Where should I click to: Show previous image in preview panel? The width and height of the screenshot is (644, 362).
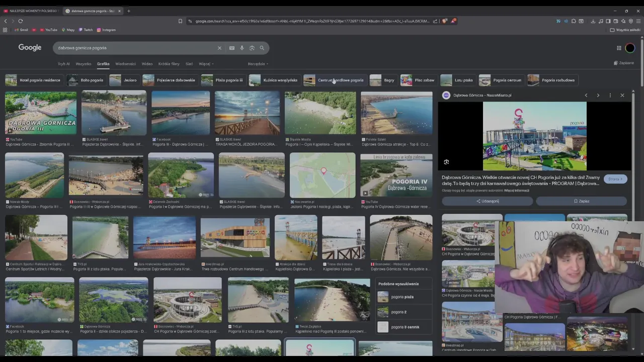pos(586,95)
